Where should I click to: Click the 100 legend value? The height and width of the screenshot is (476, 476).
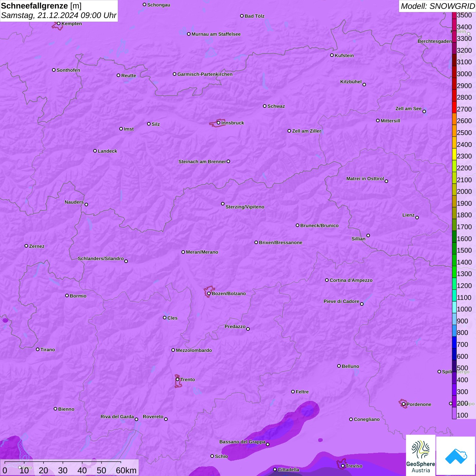462,415
